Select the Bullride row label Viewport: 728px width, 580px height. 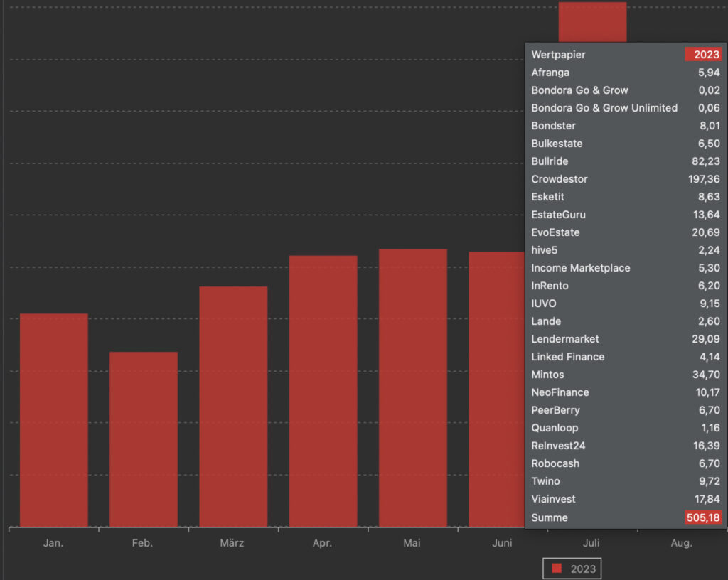point(550,161)
